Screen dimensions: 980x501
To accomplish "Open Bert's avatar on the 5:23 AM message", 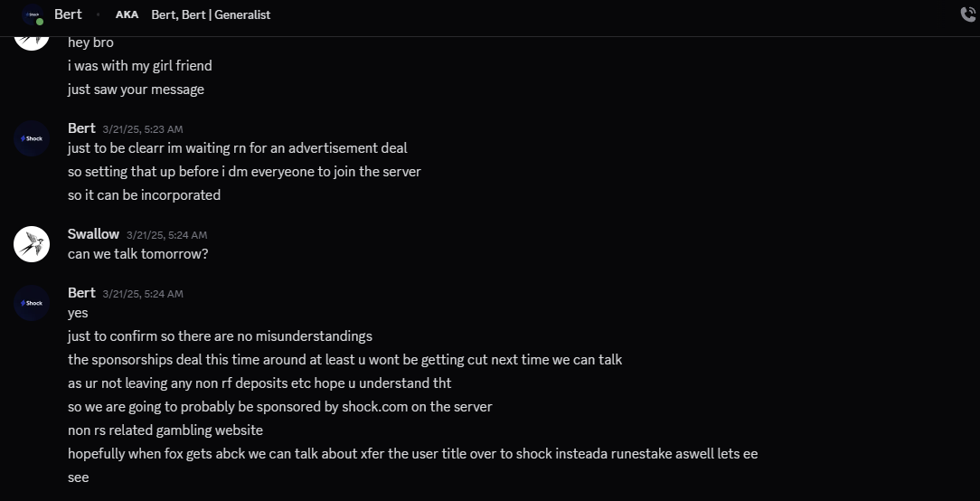I will pyautogui.click(x=32, y=138).
